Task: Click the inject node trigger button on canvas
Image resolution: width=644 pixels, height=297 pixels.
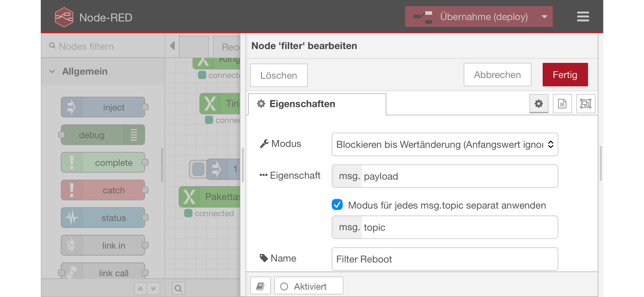Action: click(x=198, y=169)
